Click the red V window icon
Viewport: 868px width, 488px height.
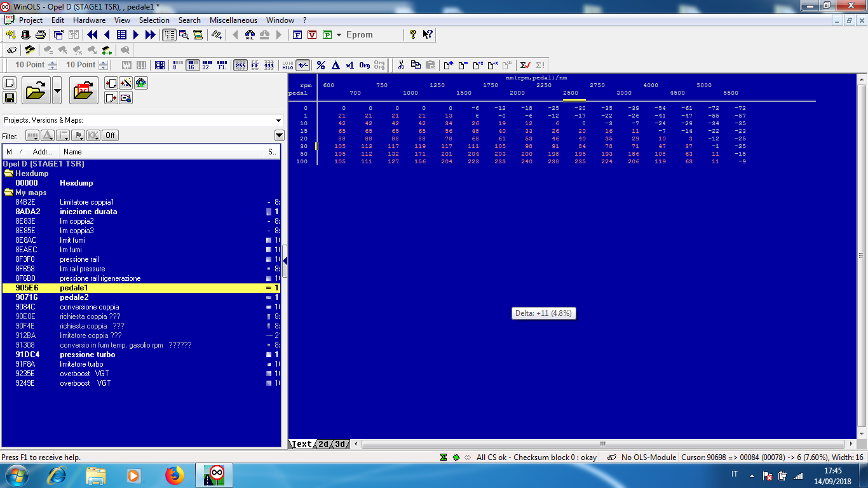[312, 34]
